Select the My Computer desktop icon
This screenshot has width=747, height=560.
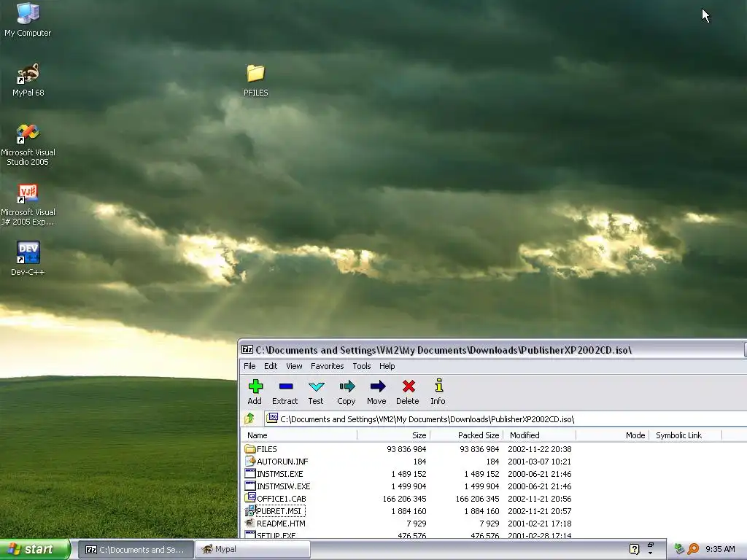click(x=28, y=20)
